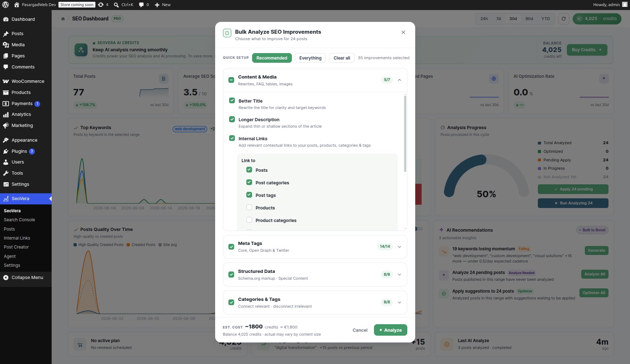Viewport: 630px width, 364px height.
Task: Click Apply 24 pending button
Action: (x=573, y=189)
